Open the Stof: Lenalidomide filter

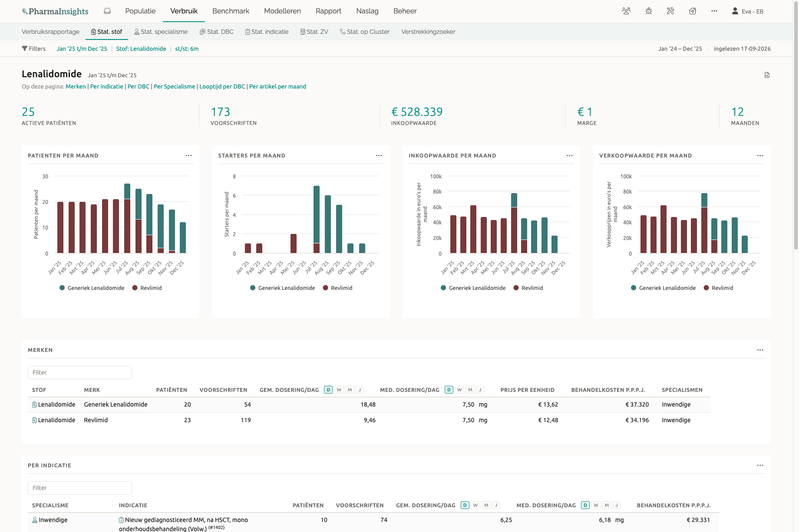141,49
